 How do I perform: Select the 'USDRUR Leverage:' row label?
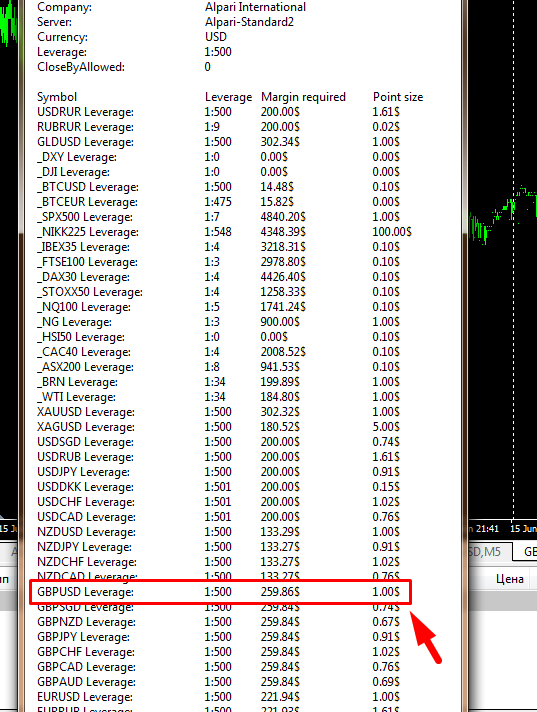pyautogui.click(x=85, y=112)
